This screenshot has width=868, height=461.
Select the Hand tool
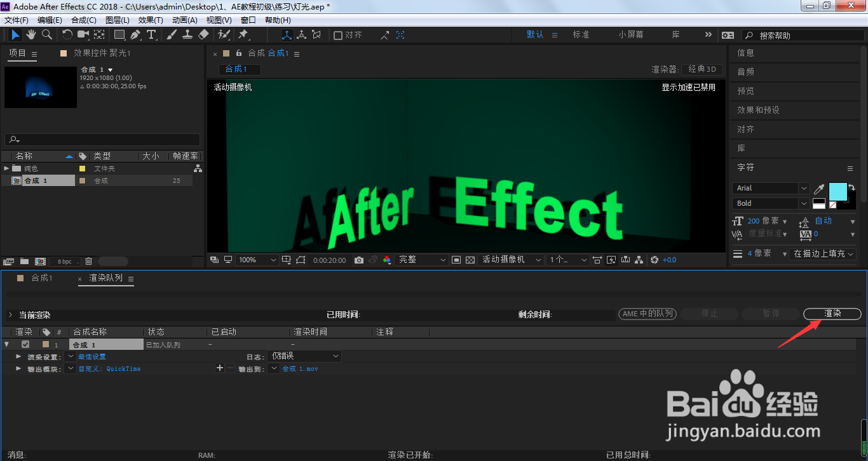click(x=31, y=35)
